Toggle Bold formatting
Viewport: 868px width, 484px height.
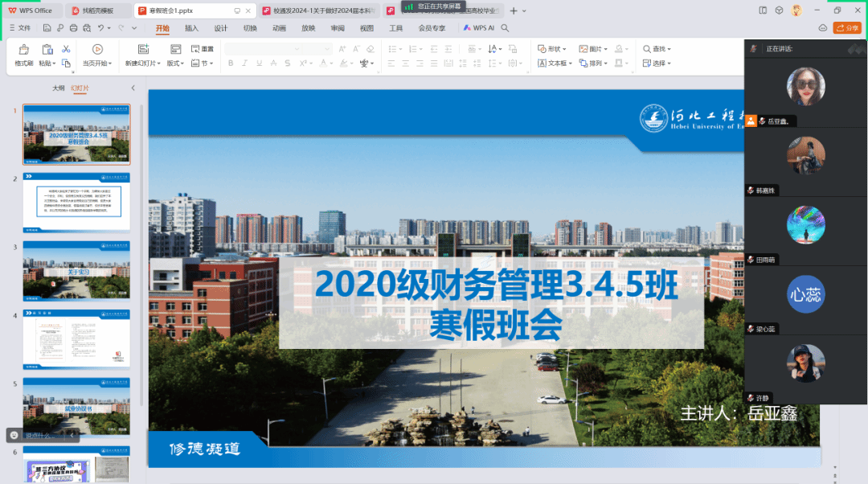click(x=229, y=64)
